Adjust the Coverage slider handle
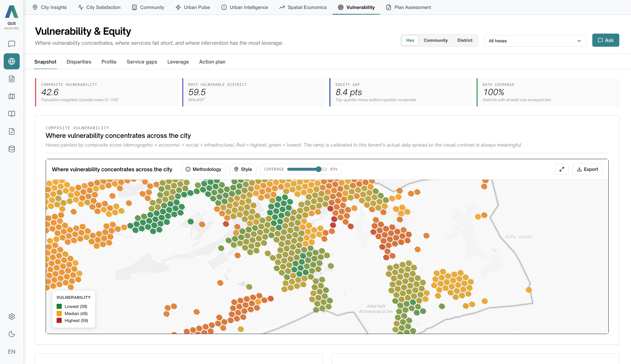This screenshot has width=631, height=364. click(318, 169)
